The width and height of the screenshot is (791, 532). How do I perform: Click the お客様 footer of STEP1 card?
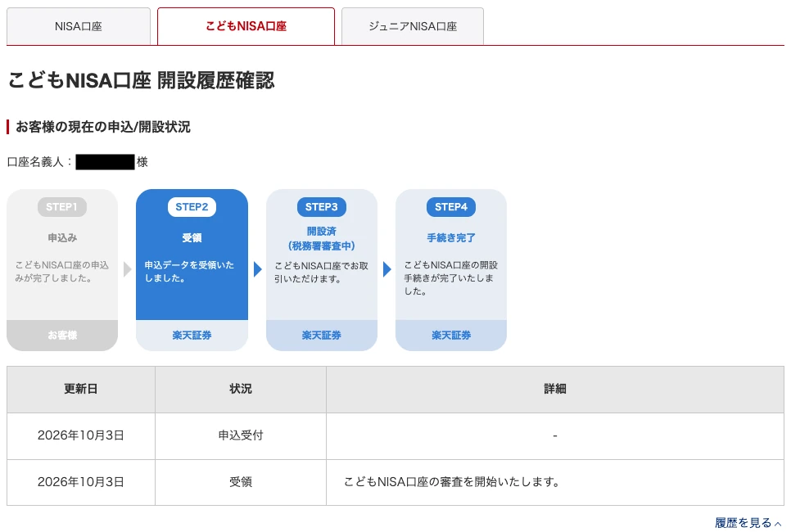click(62, 336)
